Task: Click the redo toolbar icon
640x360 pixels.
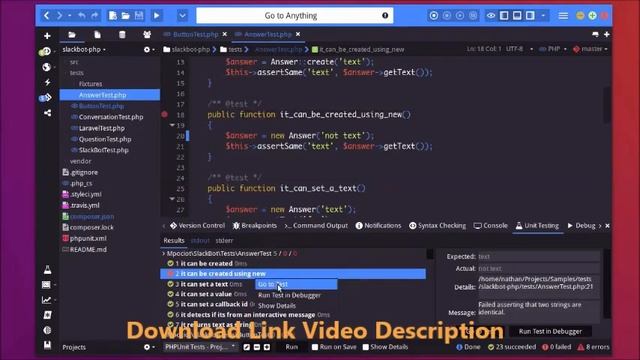Action: tap(94, 16)
